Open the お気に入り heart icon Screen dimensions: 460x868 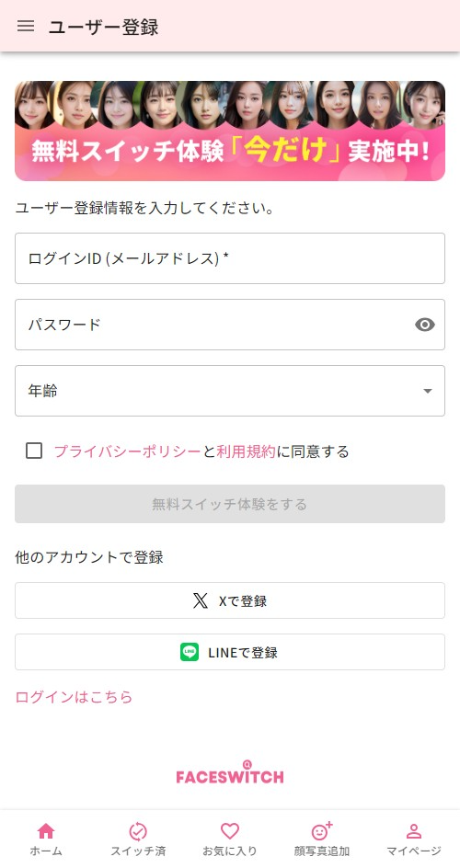coord(230,831)
